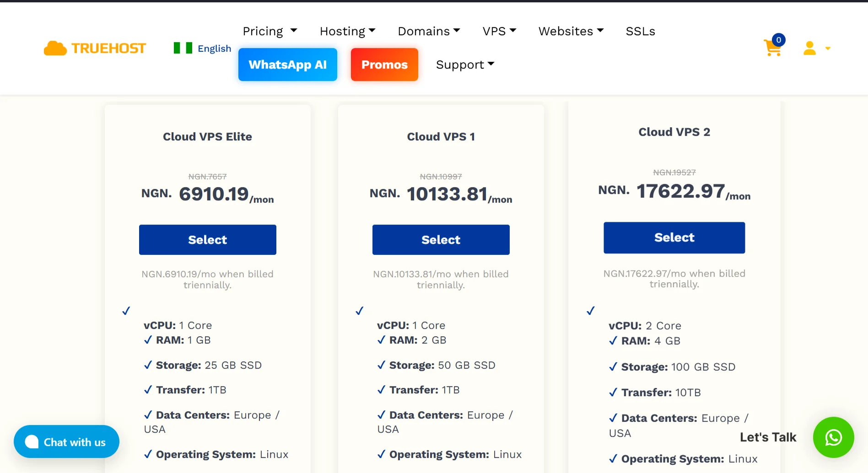868x473 pixels.
Task: Expand the Hosting menu
Action: (x=347, y=31)
